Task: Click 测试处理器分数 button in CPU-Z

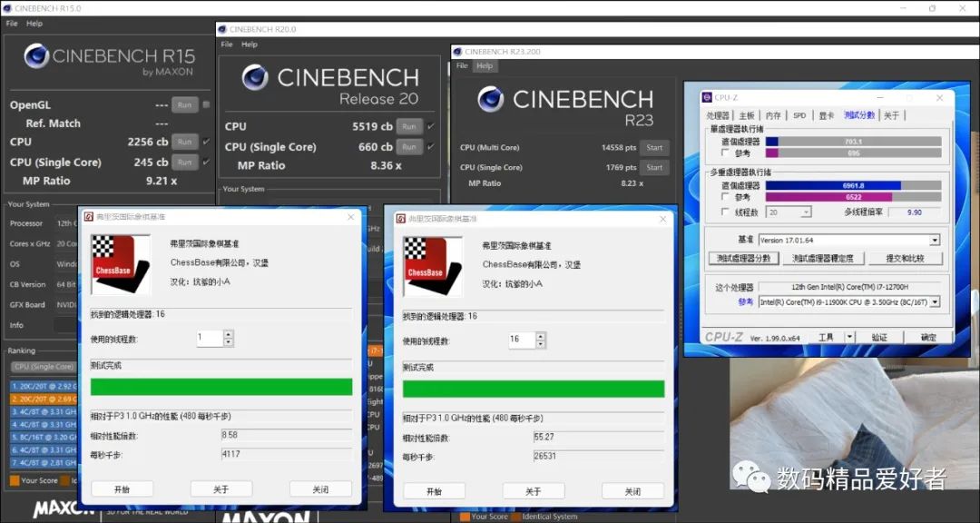Action: (744, 259)
